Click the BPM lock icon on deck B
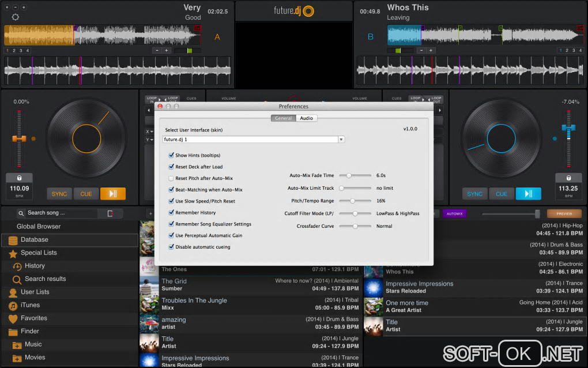 [568, 178]
